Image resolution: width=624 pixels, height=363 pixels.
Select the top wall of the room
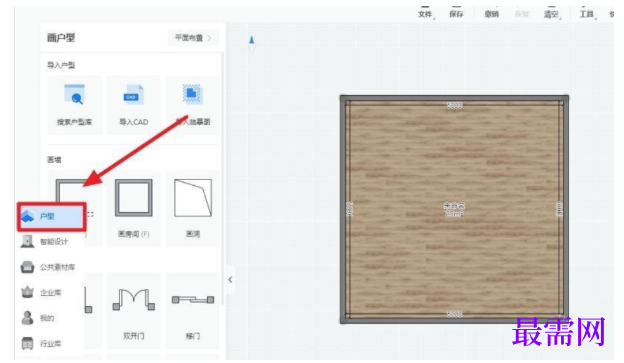[x=454, y=98]
